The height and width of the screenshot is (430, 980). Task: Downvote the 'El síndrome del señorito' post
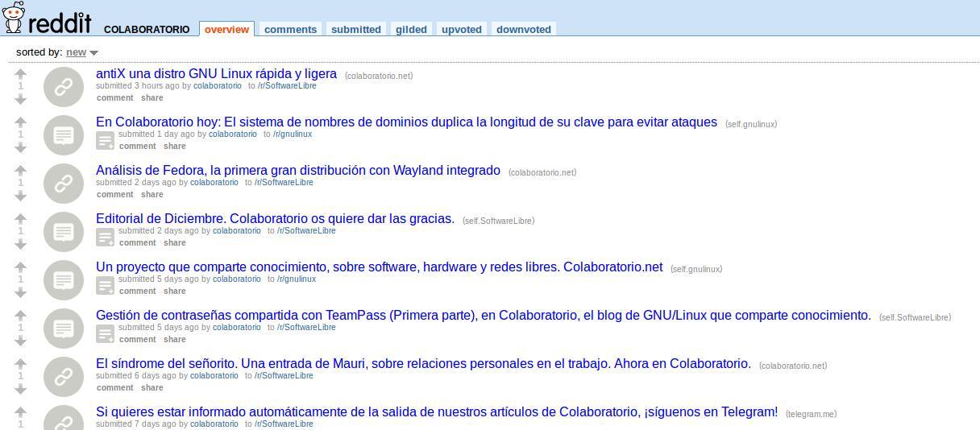tap(21, 389)
